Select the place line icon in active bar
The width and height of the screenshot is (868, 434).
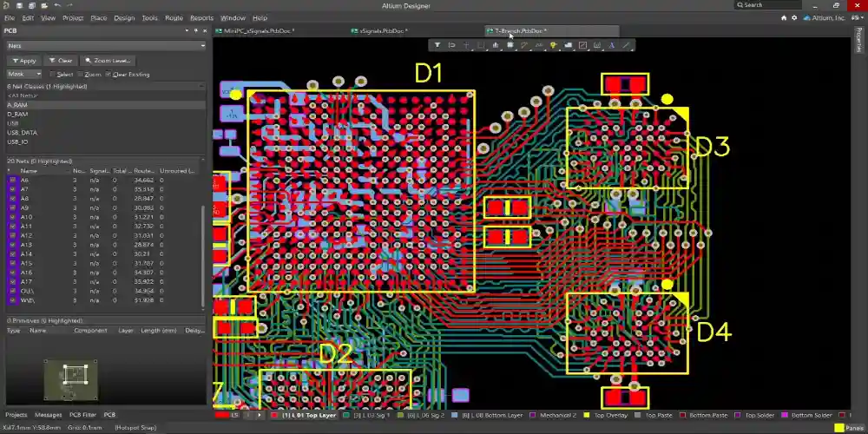tap(626, 45)
